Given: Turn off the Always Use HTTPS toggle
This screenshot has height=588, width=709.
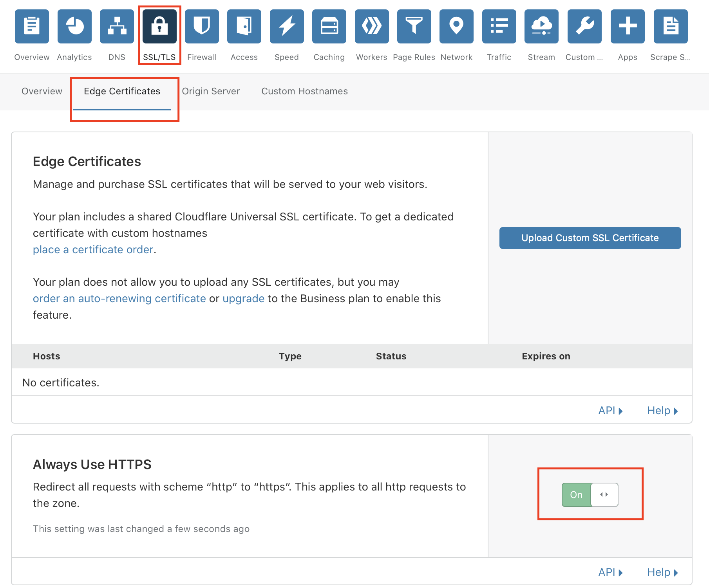Looking at the screenshot, I should [x=590, y=495].
